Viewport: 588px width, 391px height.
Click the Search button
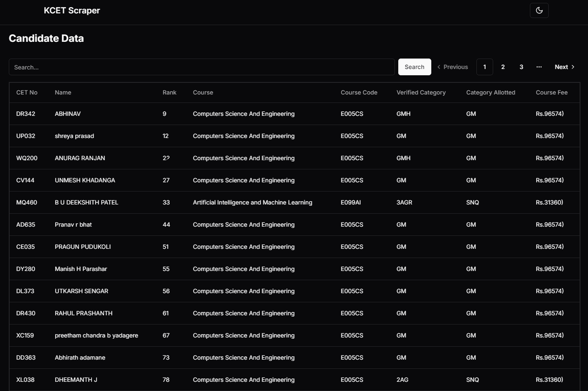coord(414,67)
